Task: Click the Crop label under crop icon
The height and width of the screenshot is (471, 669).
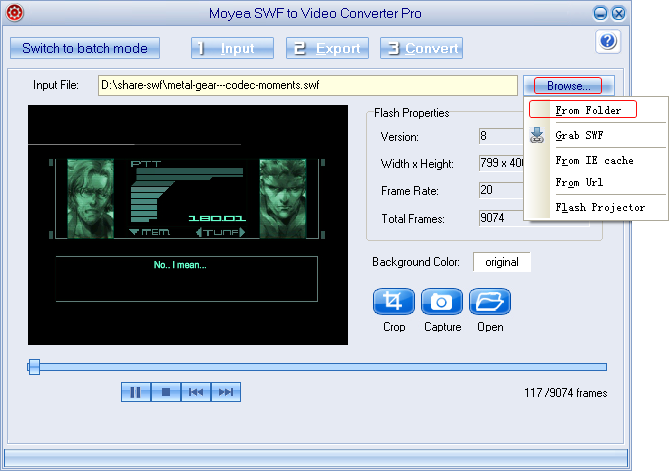Action: [394, 327]
